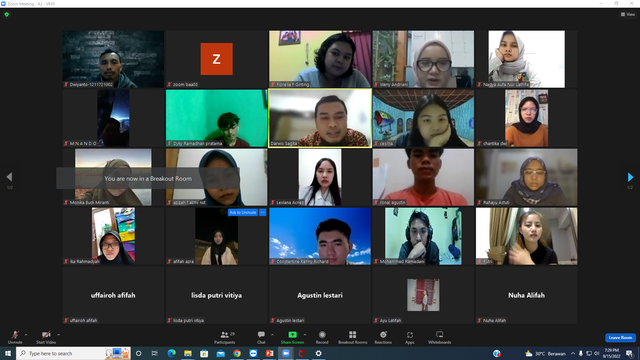This screenshot has width=640, height=360.
Task: Go to previous gallery page arrow
Action: 9,177
